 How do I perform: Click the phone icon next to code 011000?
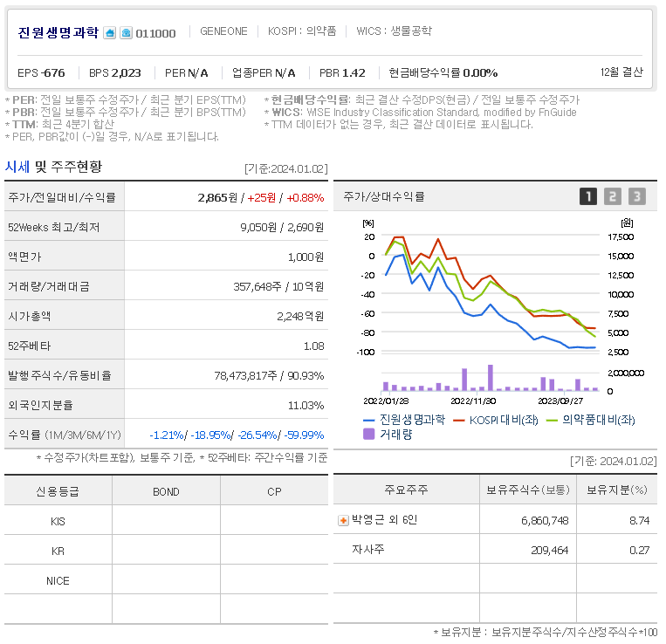pyautogui.click(x=127, y=32)
